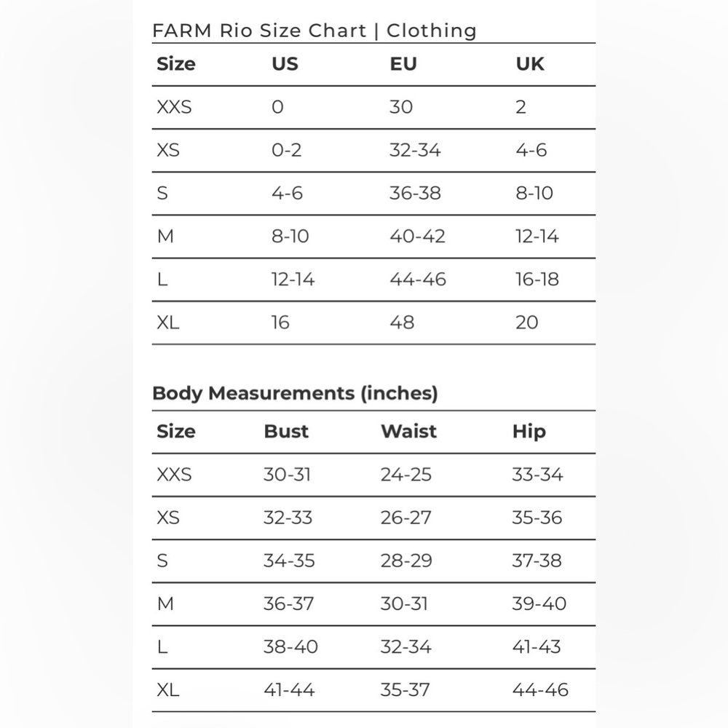
Task: Click the L waist value 32-34
Action: (405, 646)
